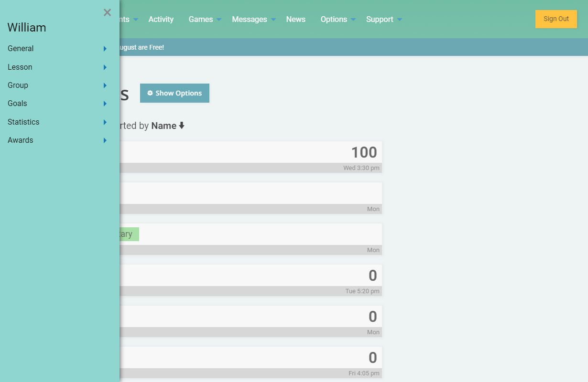
Task: Open the Statistics menu item
Action: tap(23, 122)
